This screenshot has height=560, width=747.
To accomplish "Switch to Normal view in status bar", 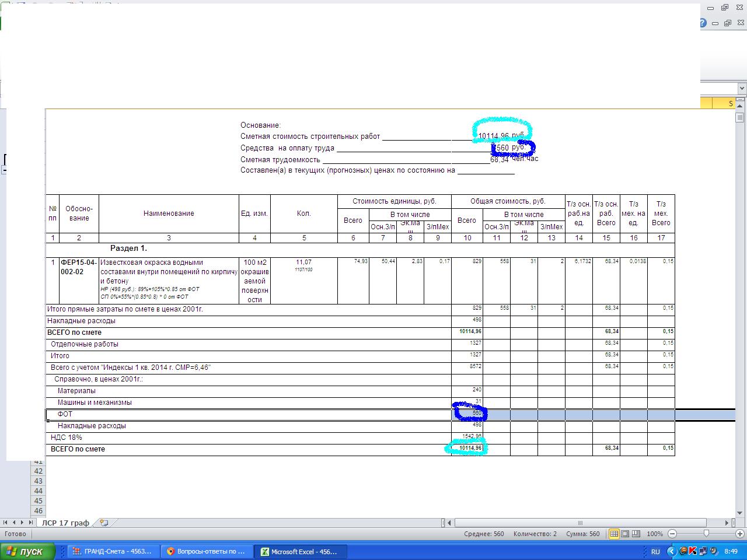I will 614,534.
